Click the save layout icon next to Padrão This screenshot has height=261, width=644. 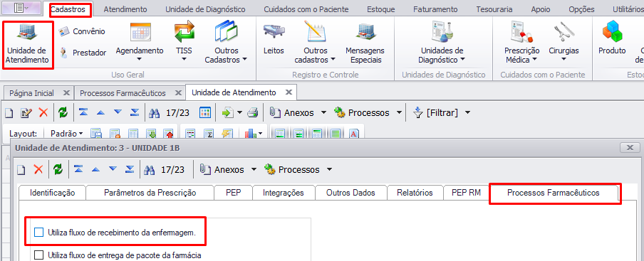[96, 134]
